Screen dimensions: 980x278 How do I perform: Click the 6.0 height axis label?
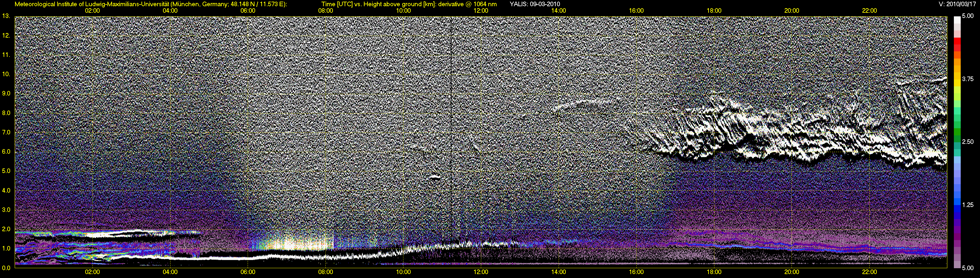(6, 151)
